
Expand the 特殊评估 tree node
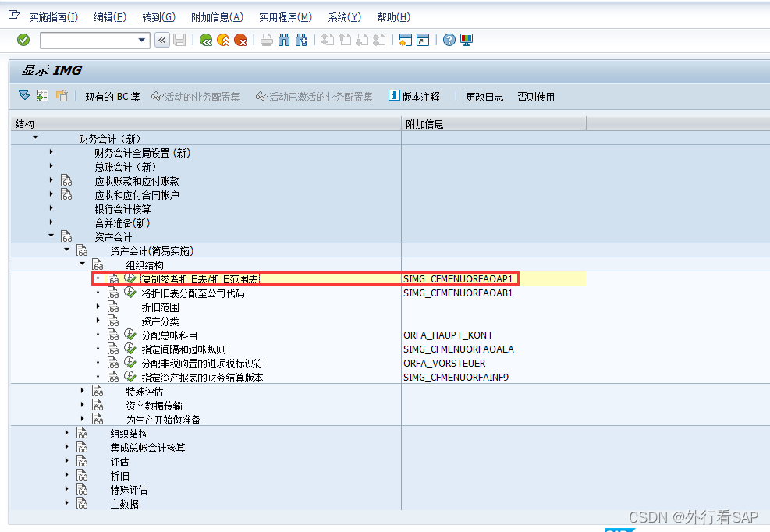(x=81, y=392)
